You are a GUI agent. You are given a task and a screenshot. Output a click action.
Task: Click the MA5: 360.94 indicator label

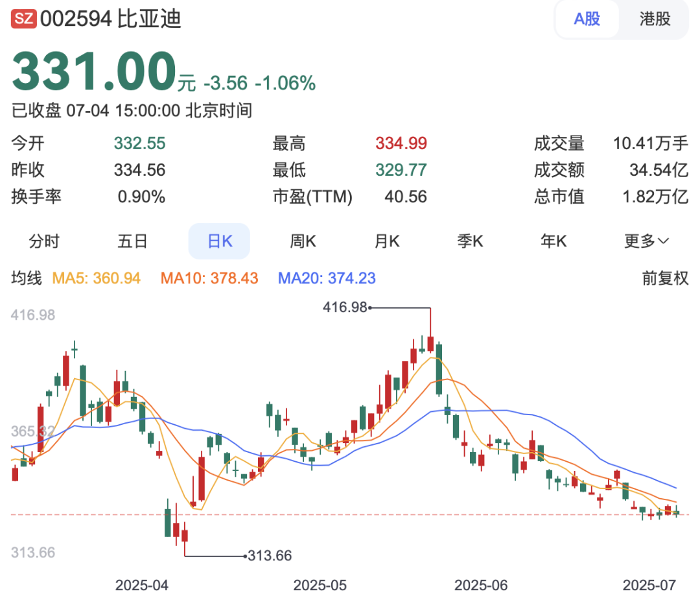point(97,278)
